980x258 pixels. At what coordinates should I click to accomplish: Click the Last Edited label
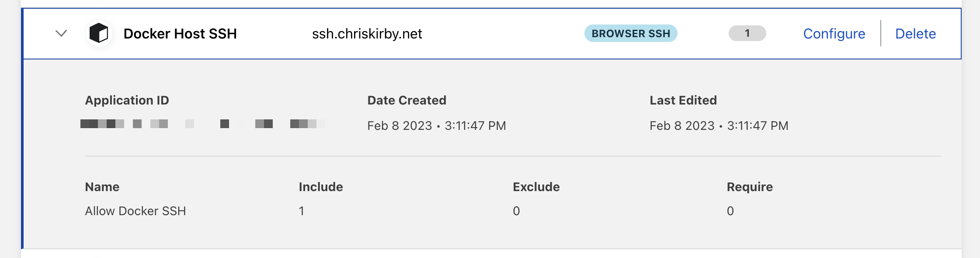coord(683,100)
